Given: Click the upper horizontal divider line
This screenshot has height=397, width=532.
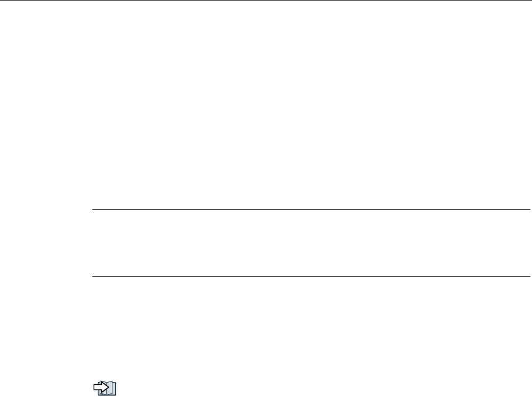Looking at the screenshot, I should click(311, 209).
